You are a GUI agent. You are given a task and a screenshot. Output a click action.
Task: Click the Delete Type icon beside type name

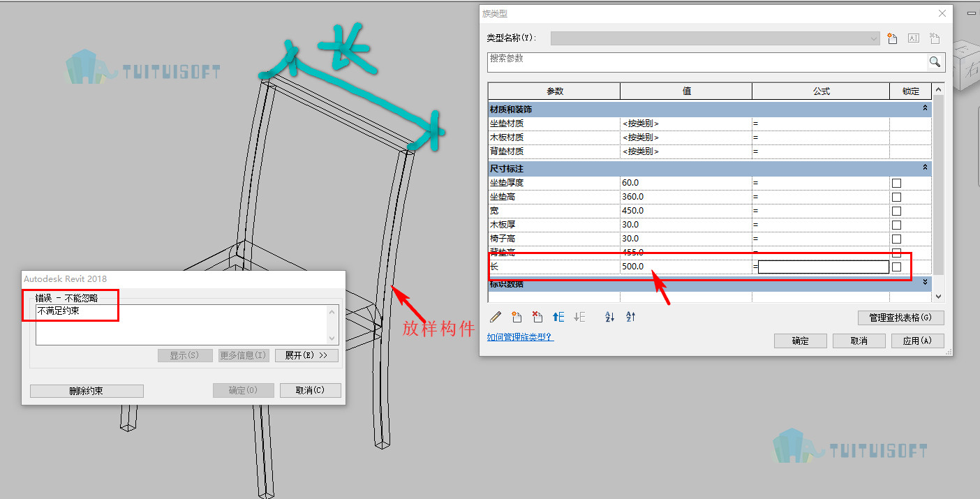click(x=935, y=39)
